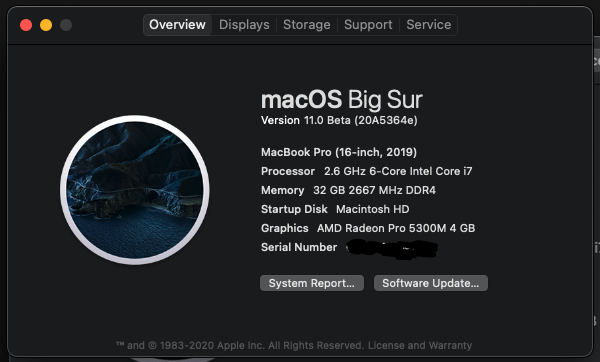Viewport: 600px width, 362px height.
Task: Switch to the Displays tab
Action: click(x=244, y=25)
